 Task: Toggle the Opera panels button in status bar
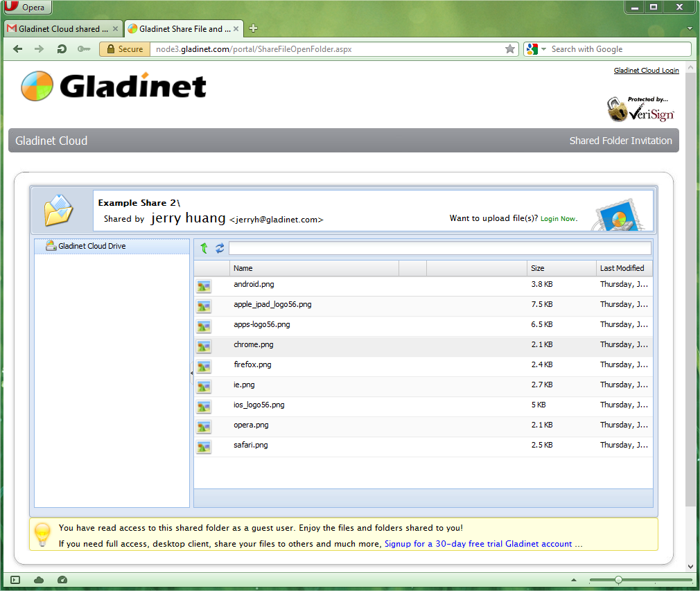[x=15, y=580]
